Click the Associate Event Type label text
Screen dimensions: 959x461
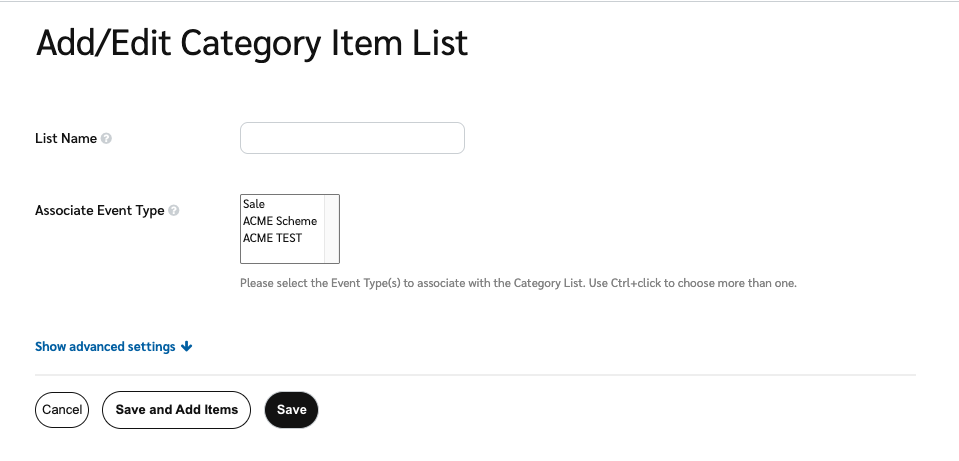tap(99, 211)
